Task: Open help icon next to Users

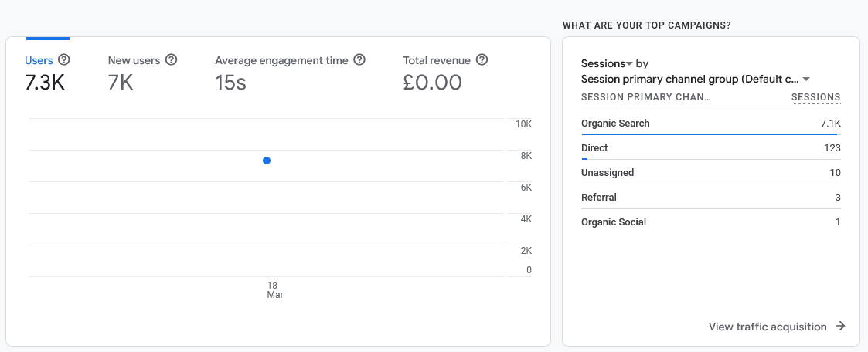Action: point(64,59)
